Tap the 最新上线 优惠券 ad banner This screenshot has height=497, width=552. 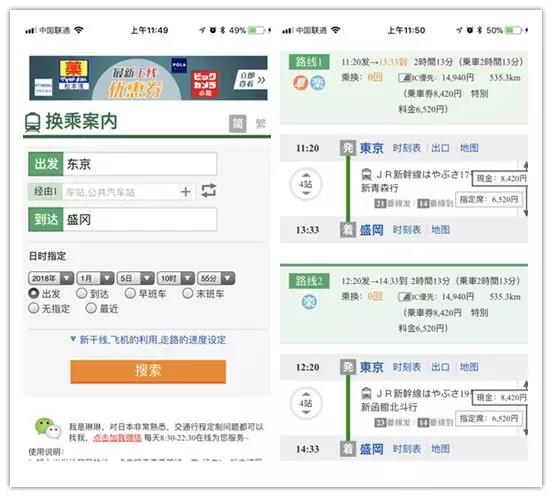pos(148,78)
